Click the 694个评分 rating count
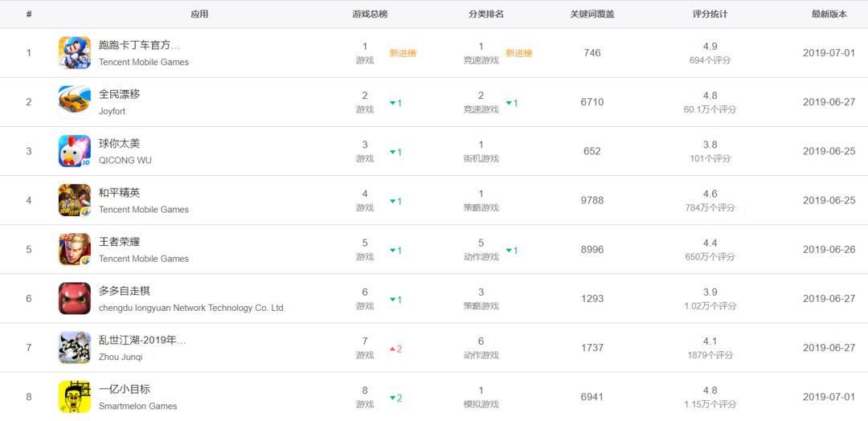The height and width of the screenshot is (421, 868). tap(710, 60)
